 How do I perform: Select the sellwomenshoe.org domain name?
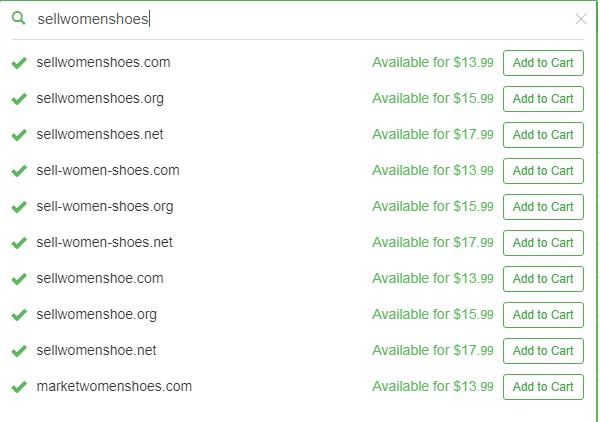point(97,314)
